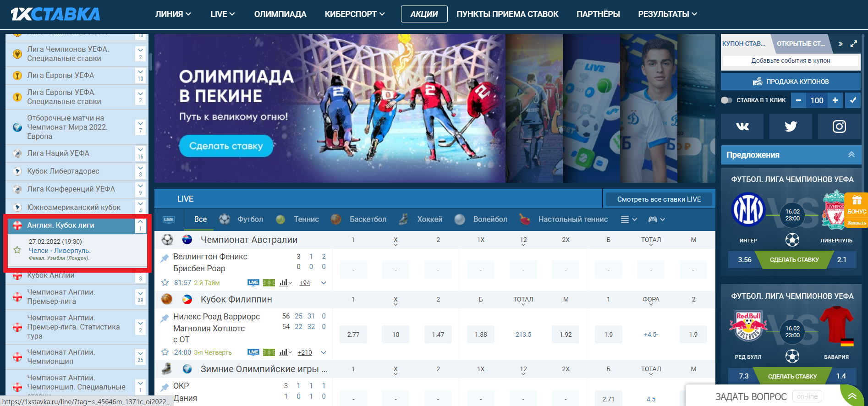
Task: Pin the Нилекс Роад Варриорс event
Action: [165, 318]
